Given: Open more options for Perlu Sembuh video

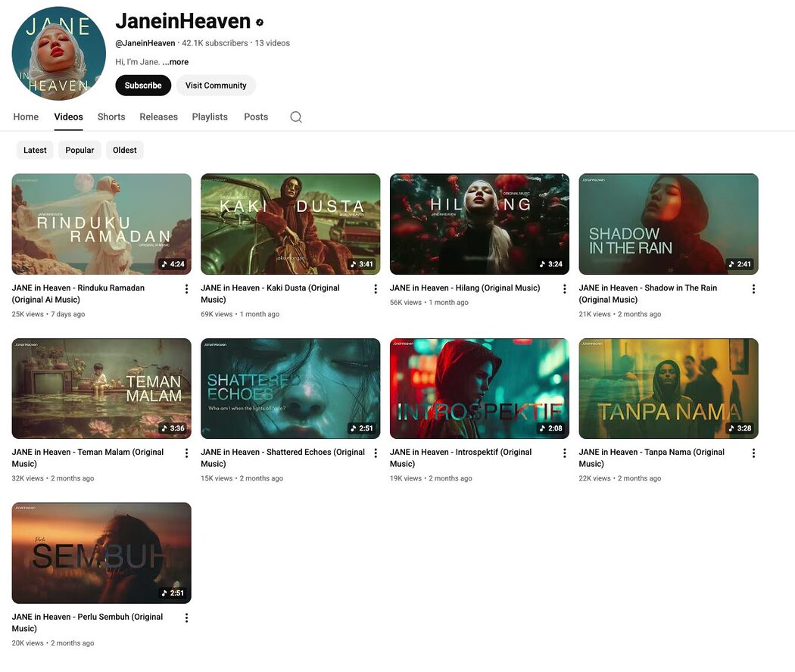Looking at the screenshot, I should click(x=186, y=618).
